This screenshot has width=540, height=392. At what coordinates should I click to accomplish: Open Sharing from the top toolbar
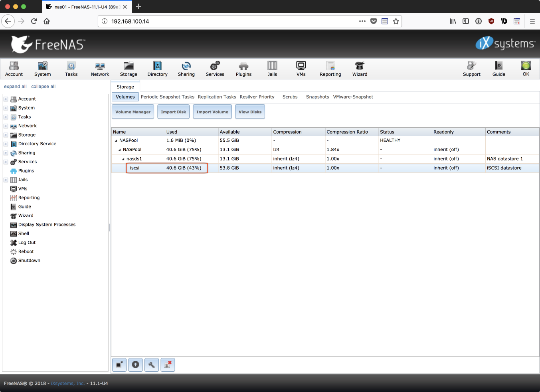186,69
